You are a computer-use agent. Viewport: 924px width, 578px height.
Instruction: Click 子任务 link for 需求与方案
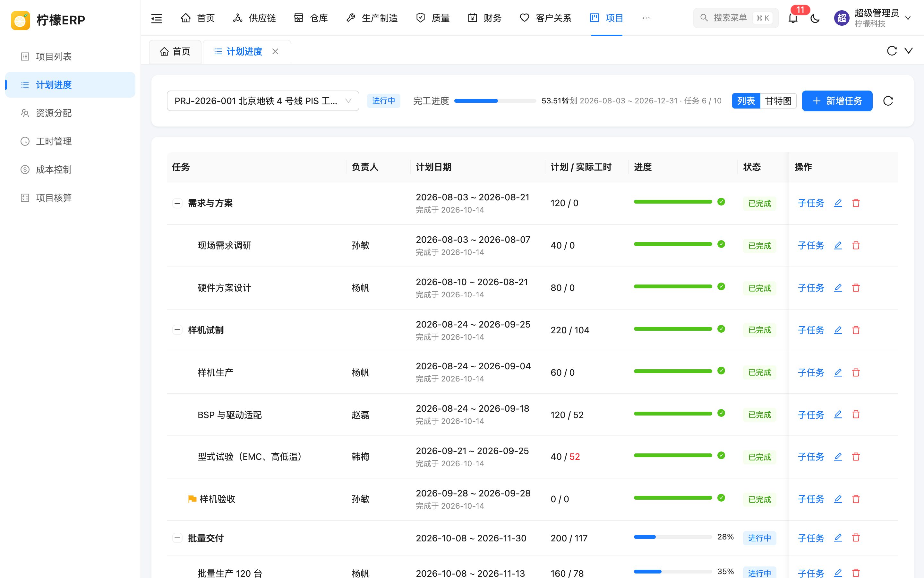(x=811, y=203)
